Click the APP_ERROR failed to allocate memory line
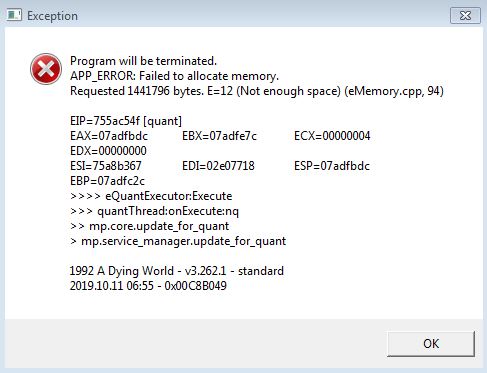This screenshot has width=487, height=373. pyautogui.click(x=174, y=76)
